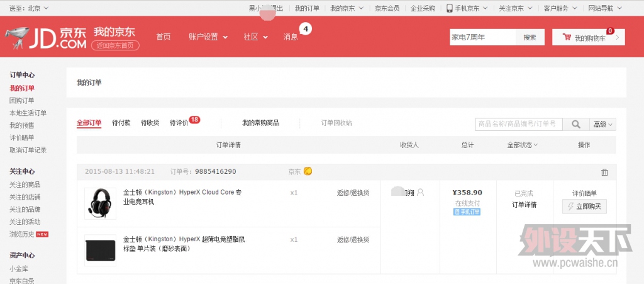644x284 pixels.
Task: Expand the 送至 北京 location dropdown
Action: point(29,8)
